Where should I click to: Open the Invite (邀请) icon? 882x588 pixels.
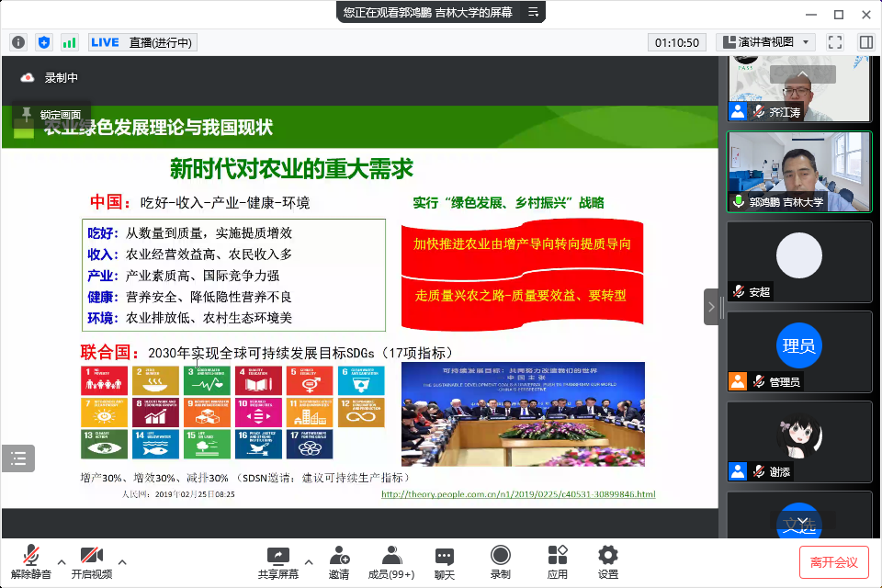tap(339, 561)
